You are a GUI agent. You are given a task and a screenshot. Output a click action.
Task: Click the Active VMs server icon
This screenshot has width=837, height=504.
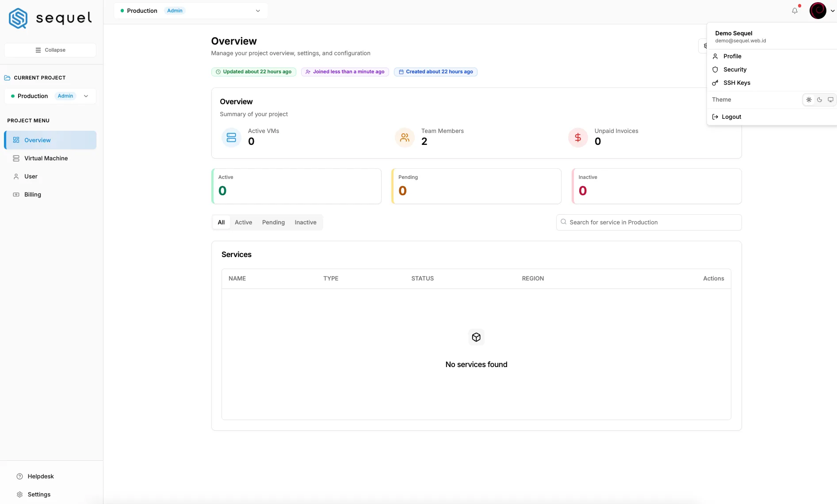231,137
